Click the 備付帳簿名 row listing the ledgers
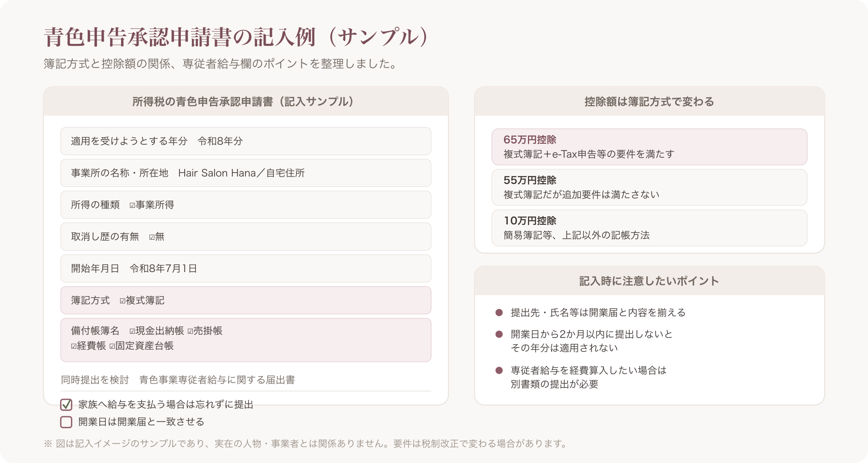 [246, 340]
